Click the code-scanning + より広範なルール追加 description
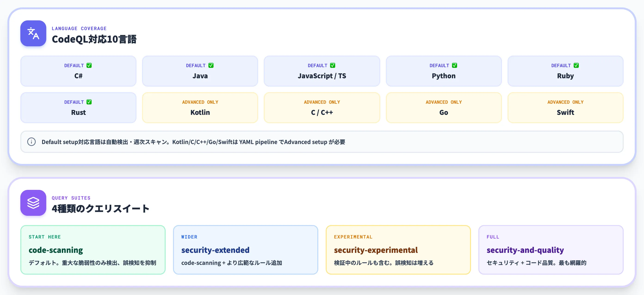The width and height of the screenshot is (644, 295). click(x=232, y=263)
